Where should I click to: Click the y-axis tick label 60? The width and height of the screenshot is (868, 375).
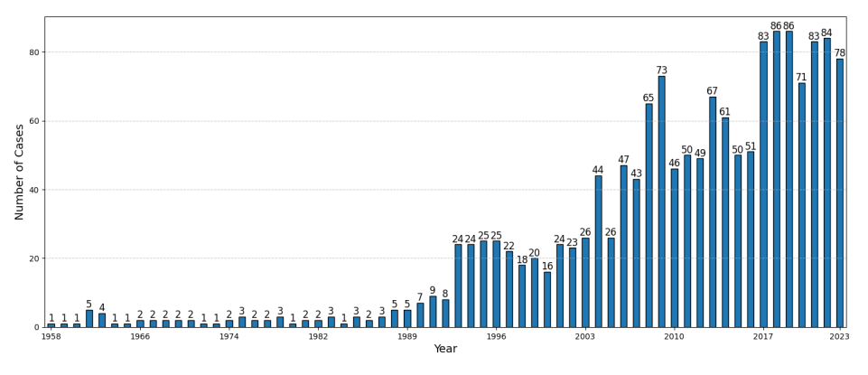coord(35,121)
